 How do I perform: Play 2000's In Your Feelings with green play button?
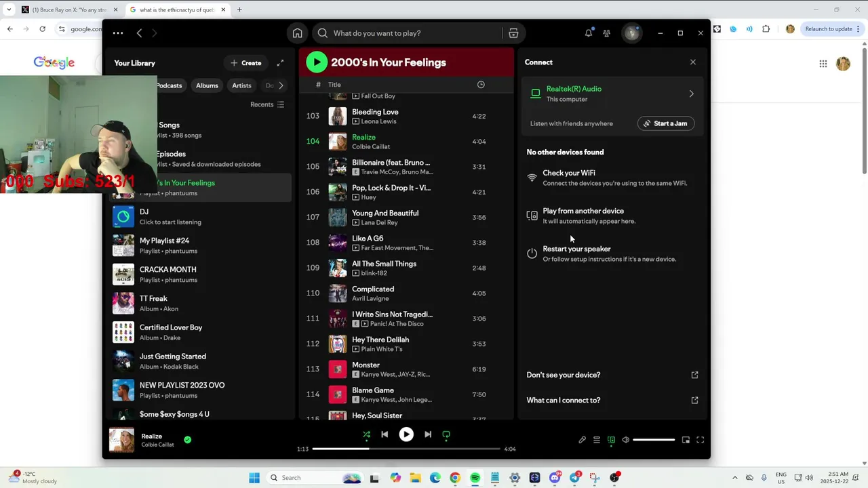point(317,62)
